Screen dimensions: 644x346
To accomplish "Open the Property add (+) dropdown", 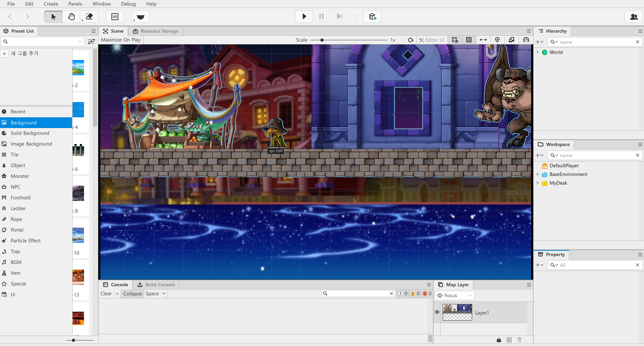I will point(540,265).
